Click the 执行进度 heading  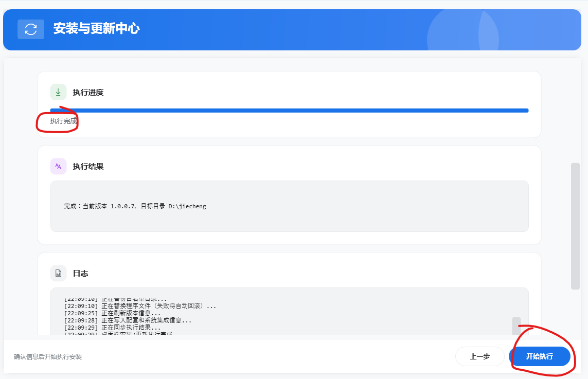[x=88, y=92]
